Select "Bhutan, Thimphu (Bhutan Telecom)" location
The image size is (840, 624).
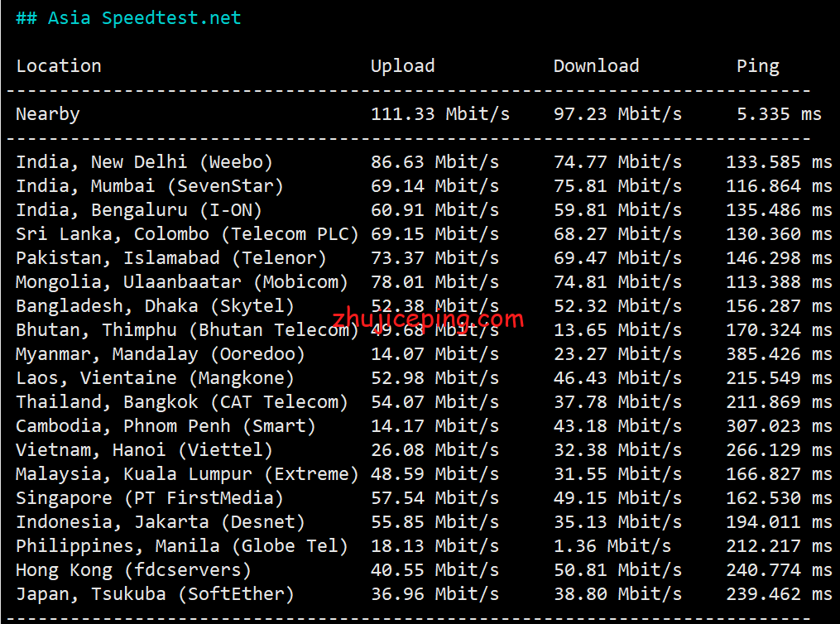click(188, 330)
